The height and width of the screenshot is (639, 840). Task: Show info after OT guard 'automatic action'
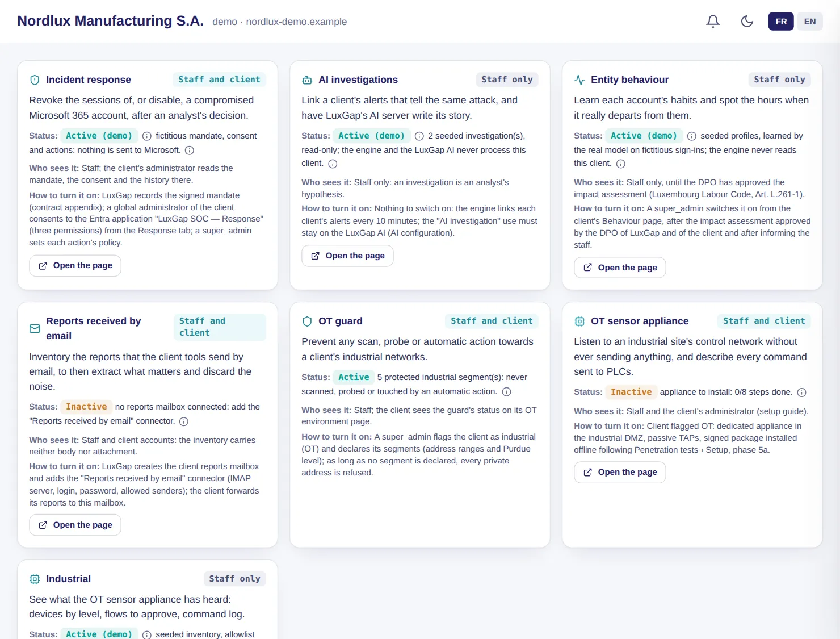click(x=507, y=392)
